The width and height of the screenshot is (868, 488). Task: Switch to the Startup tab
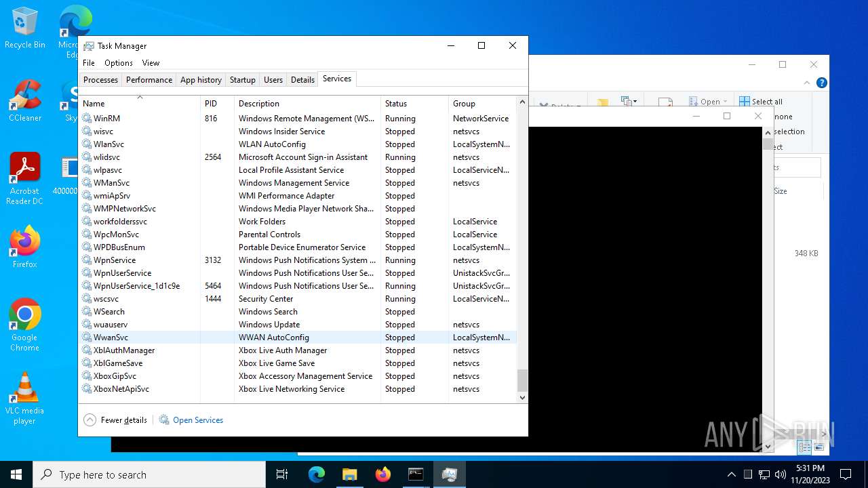pos(242,80)
